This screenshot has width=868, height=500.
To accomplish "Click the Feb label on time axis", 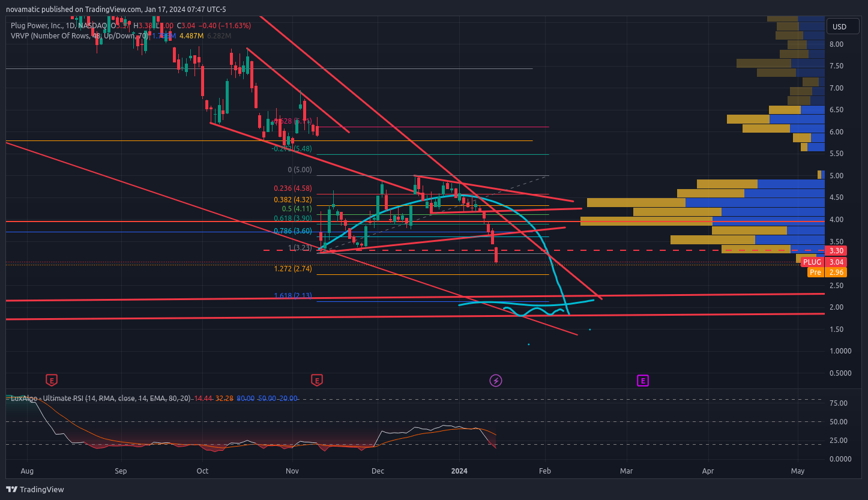I will (x=545, y=471).
